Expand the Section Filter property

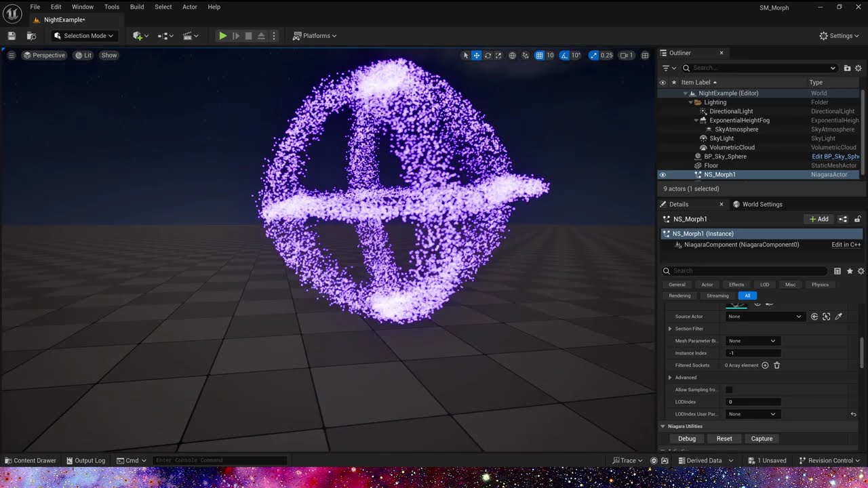coord(670,329)
